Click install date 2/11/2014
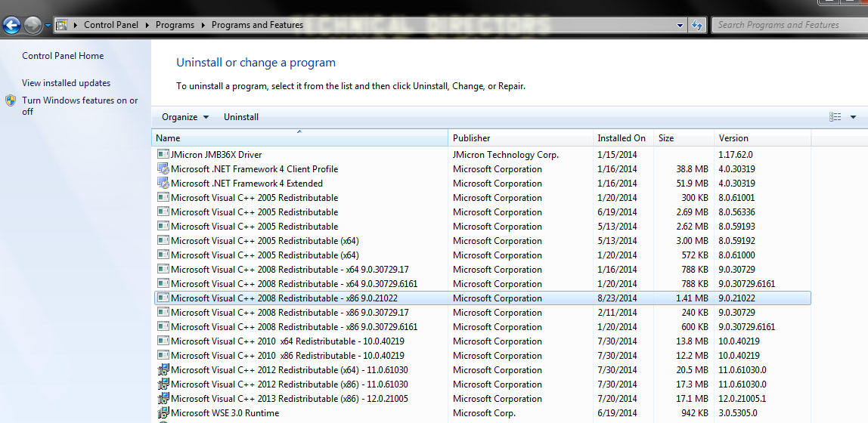 [617, 313]
